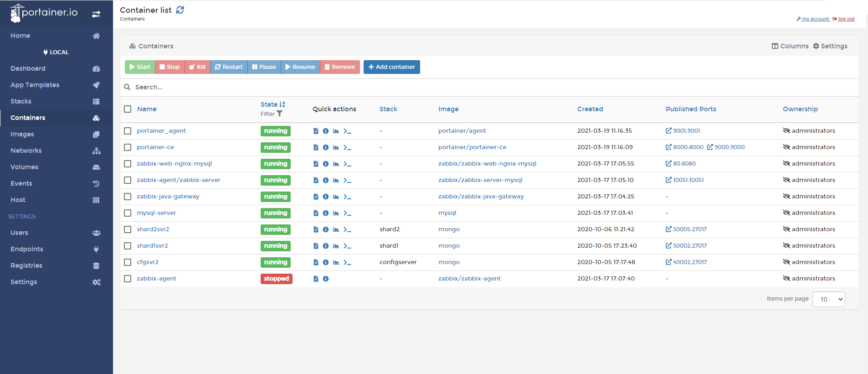
Task: View stats for portainer-ce
Action: click(336, 147)
